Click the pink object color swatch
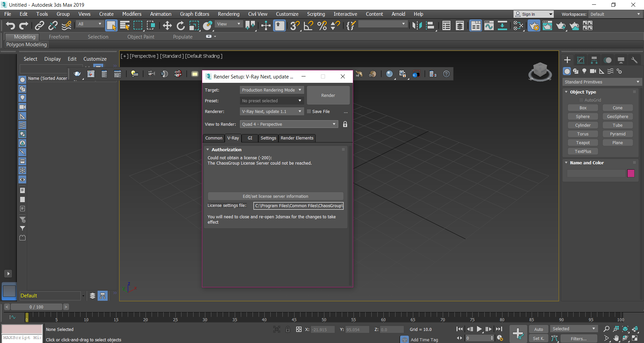644x343 pixels. coord(631,173)
